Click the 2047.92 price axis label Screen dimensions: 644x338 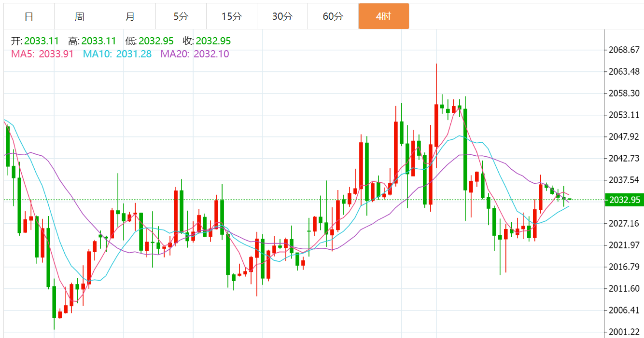pos(625,136)
